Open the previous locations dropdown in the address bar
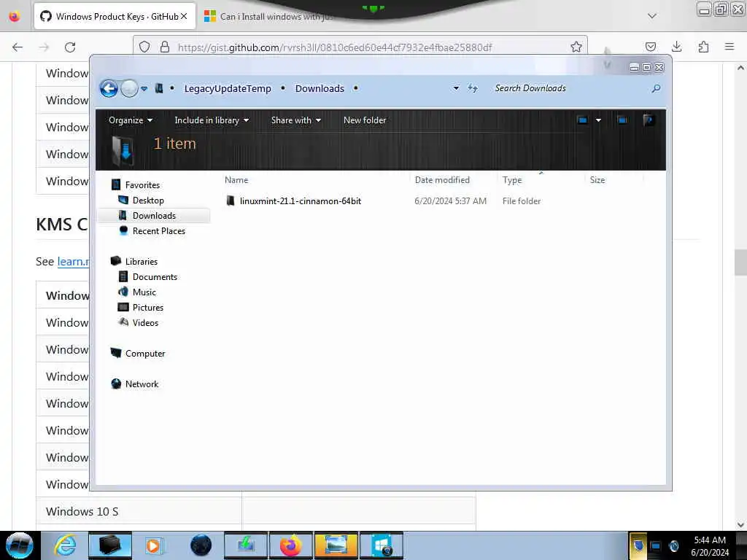The image size is (747, 560). 456,88
